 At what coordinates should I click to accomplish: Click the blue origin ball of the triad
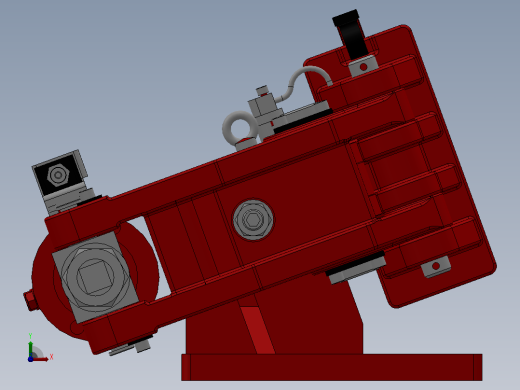coord(30,359)
